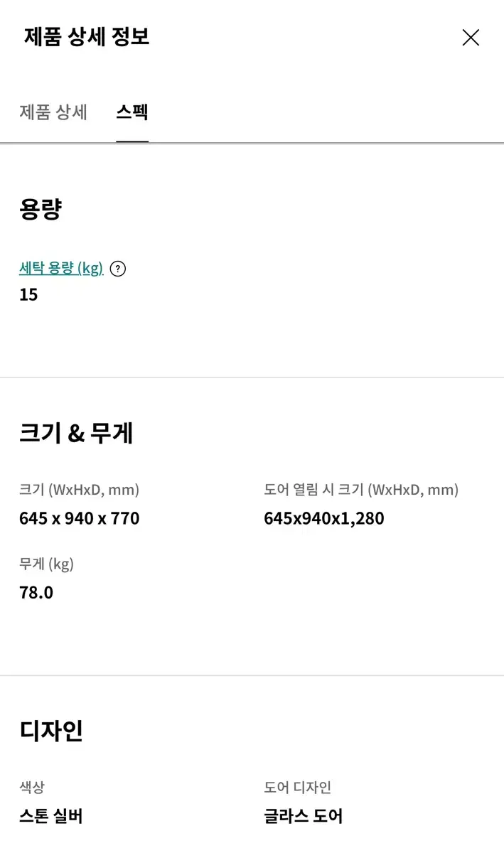Click the 도어 디자인 label
This screenshot has height=853, width=504.
click(x=298, y=788)
